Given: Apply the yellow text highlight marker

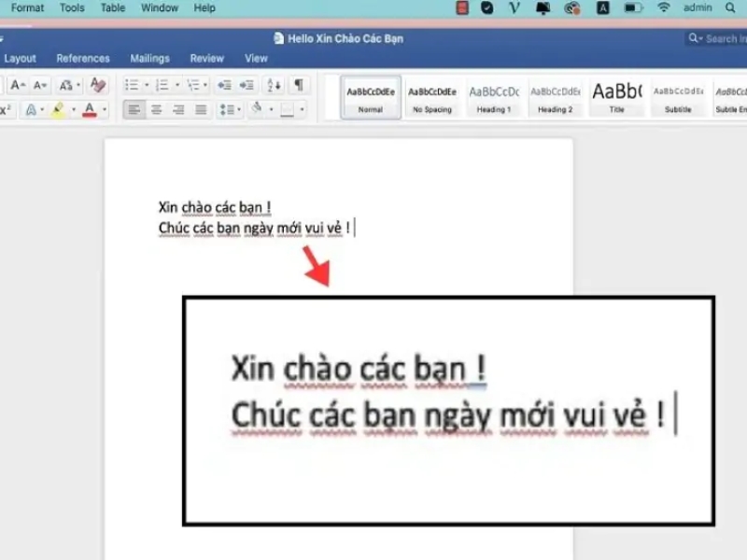Looking at the screenshot, I should pos(58,110).
